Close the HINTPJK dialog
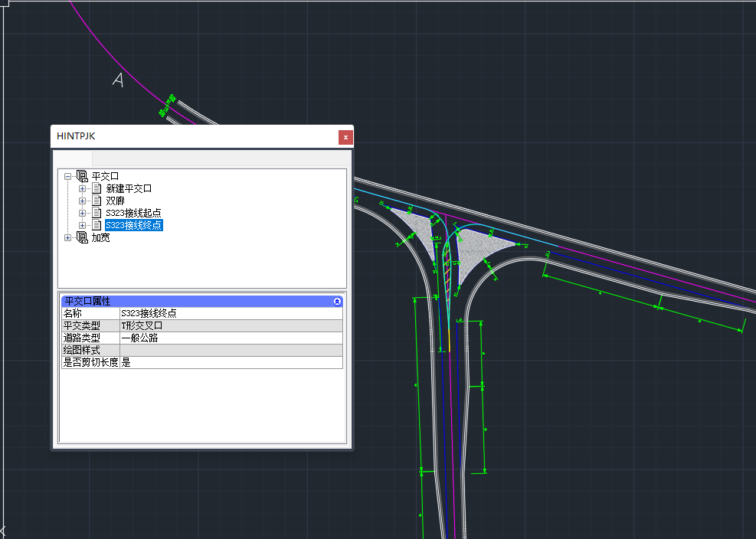 pos(345,136)
